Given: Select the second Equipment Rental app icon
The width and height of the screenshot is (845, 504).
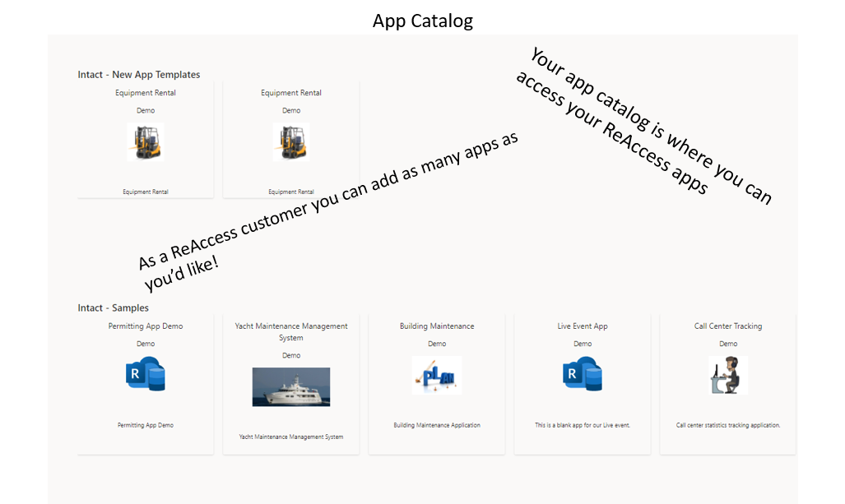Looking at the screenshot, I should (x=291, y=141).
